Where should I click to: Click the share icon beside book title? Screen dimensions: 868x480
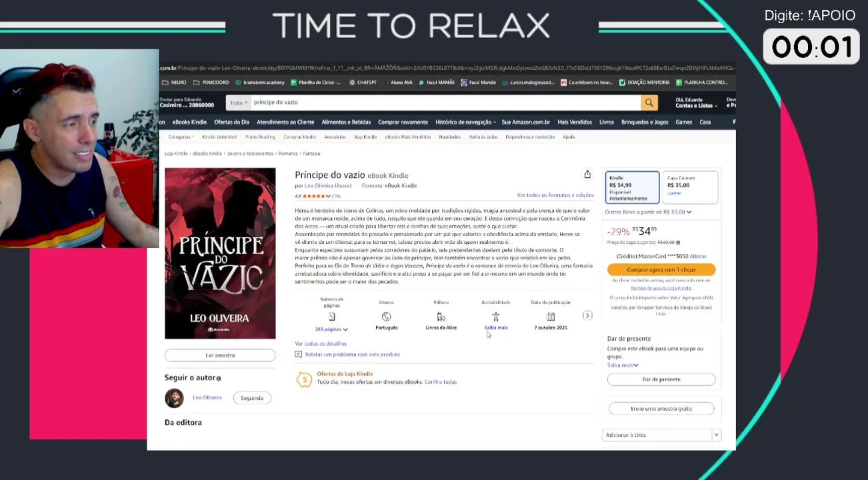point(587,175)
